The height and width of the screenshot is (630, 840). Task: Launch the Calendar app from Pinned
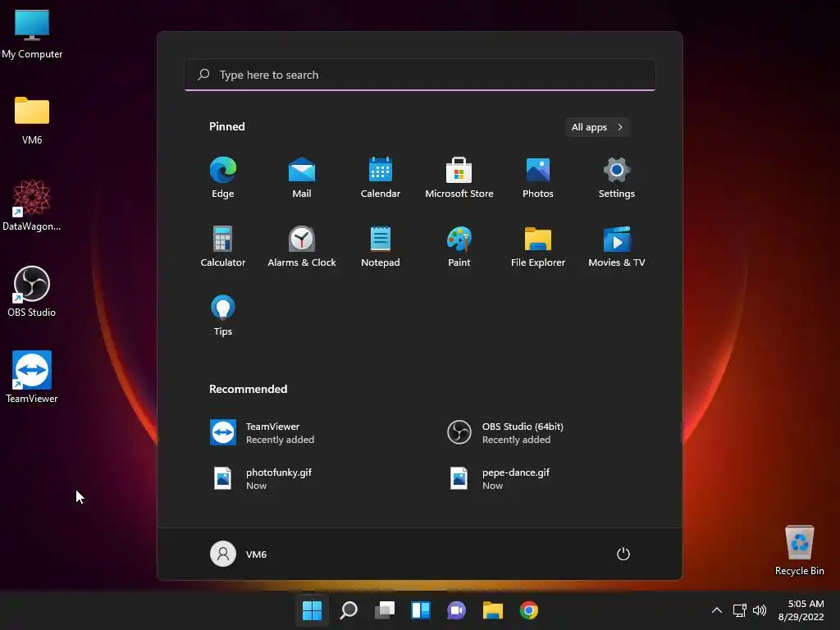point(381,178)
